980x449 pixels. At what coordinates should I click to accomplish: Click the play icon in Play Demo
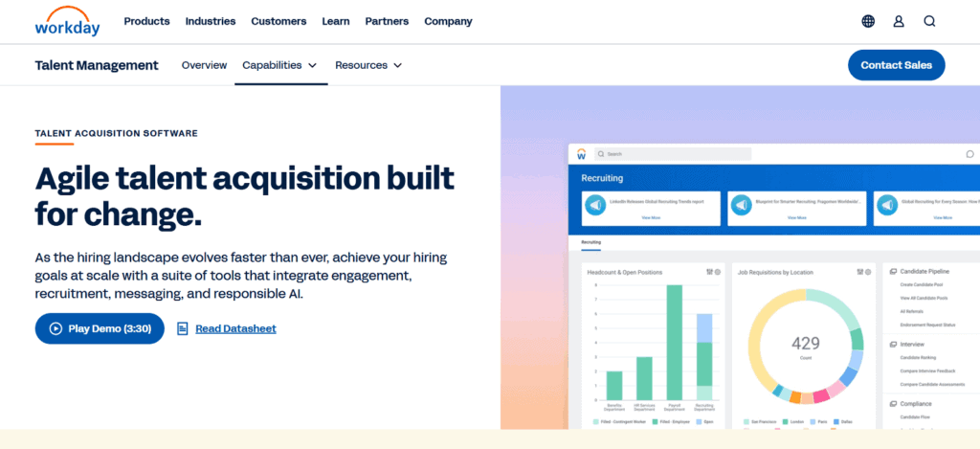(x=56, y=328)
